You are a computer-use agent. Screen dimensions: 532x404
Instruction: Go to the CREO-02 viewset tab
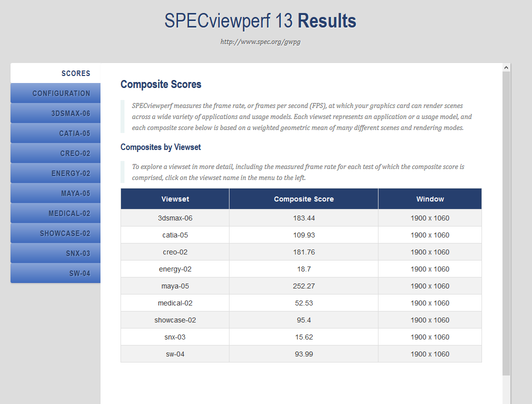point(75,153)
